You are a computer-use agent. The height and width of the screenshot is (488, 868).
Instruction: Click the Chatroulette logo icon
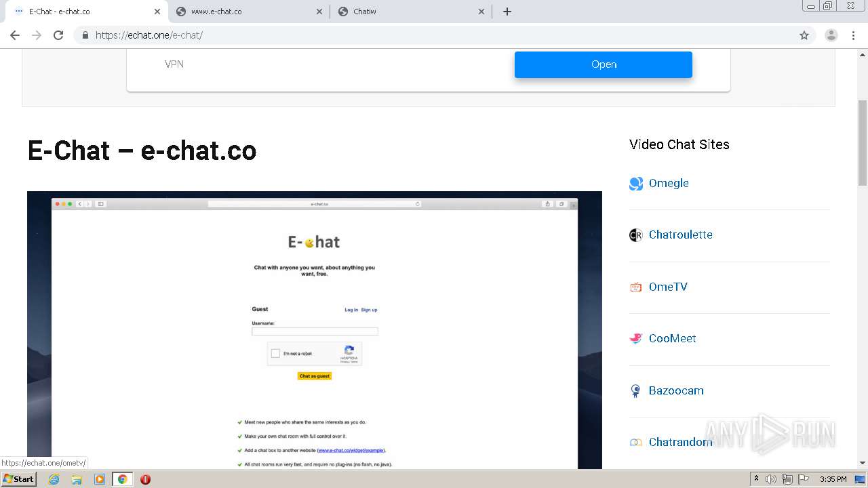[x=636, y=235]
